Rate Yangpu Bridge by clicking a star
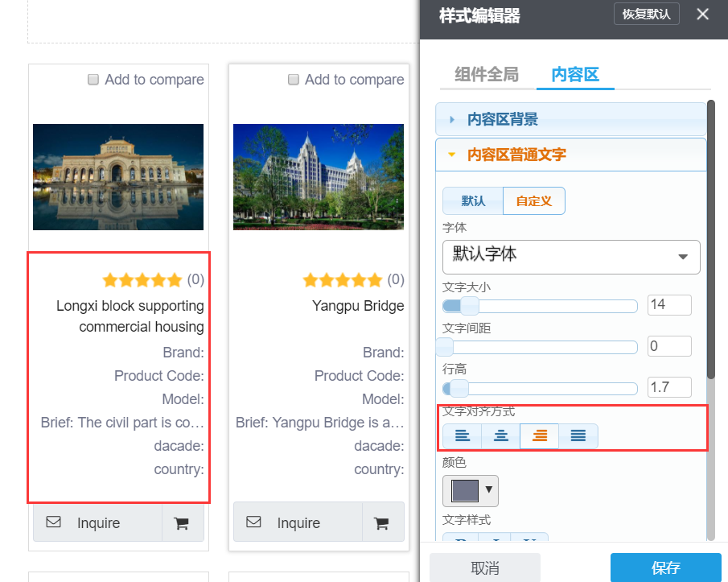This screenshot has width=728, height=582. click(x=342, y=279)
